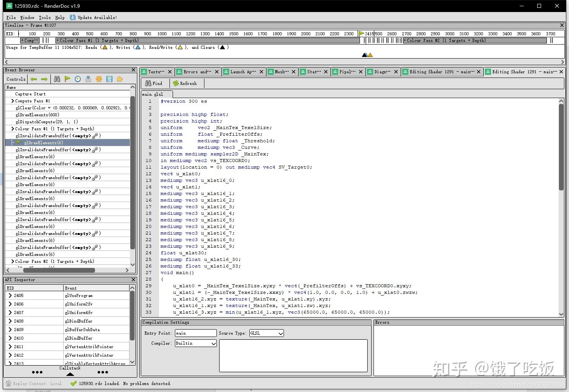Open the Compiler Builtin dropdown

pyautogui.click(x=195, y=343)
